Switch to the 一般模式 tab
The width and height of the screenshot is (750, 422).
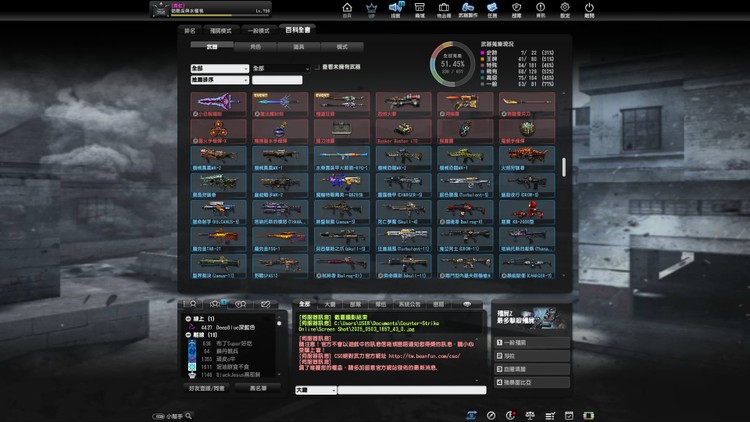click(258, 31)
